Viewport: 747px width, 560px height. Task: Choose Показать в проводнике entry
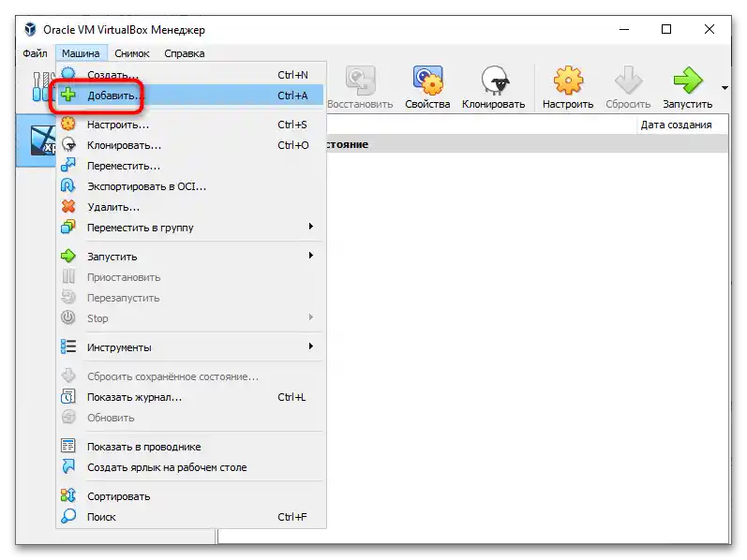(x=190, y=446)
